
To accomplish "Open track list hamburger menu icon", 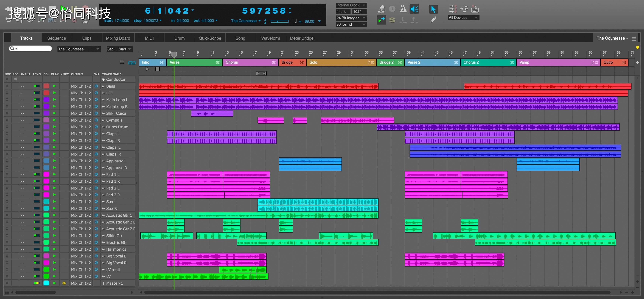I will tap(122, 62).
